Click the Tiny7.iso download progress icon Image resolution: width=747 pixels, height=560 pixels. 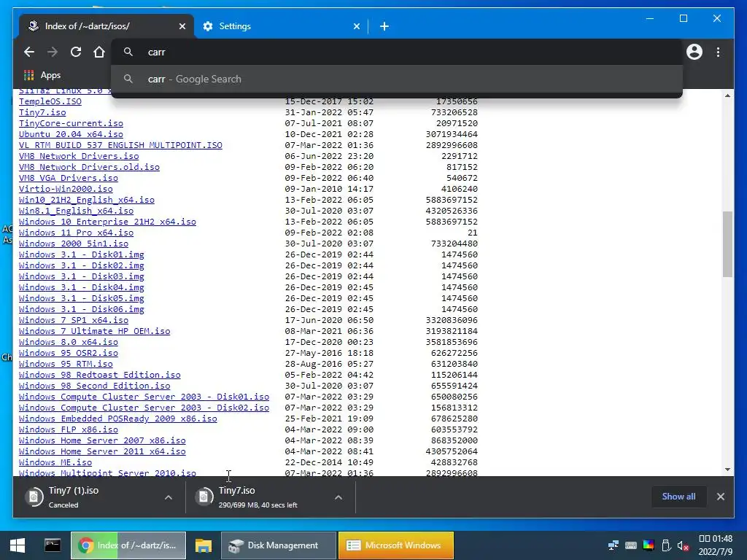click(x=204, y=497)
